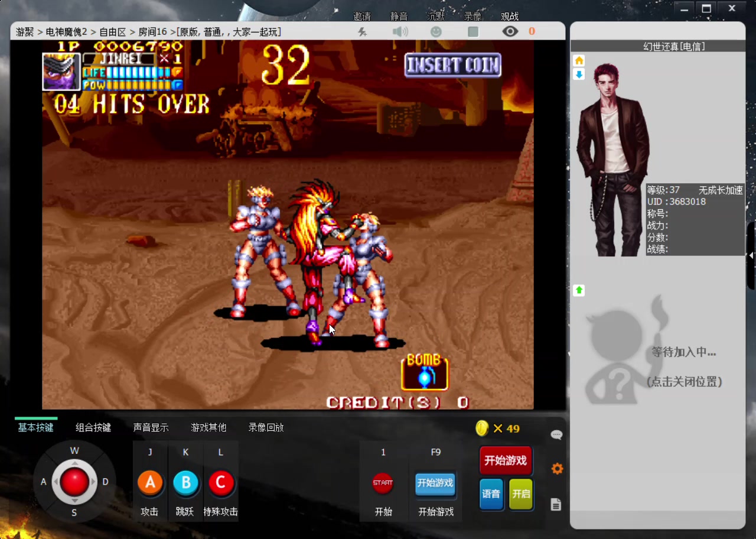
Task: Click the smiley face silence icon
Action: [x=436, y=32]
